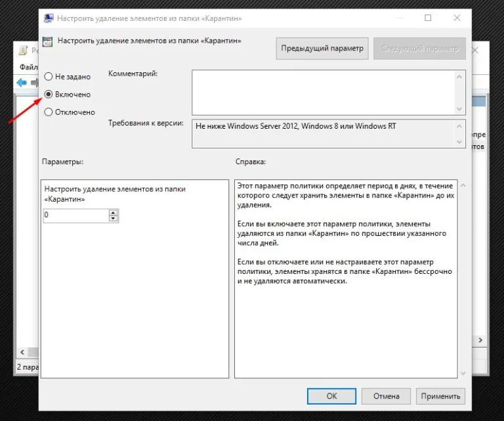Click help panel scroll up arrow
The height and width of the screenshot is (421, 504).
[463, 185]
